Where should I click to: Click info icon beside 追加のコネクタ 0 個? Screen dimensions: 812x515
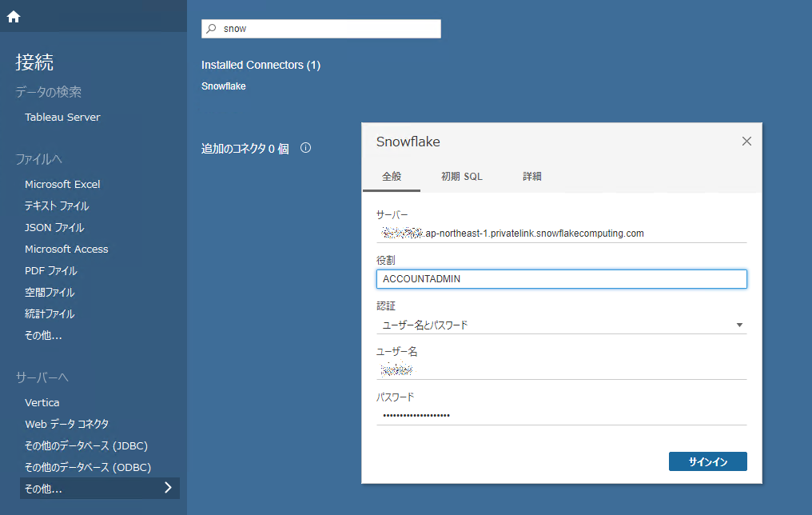coord(305,148)
